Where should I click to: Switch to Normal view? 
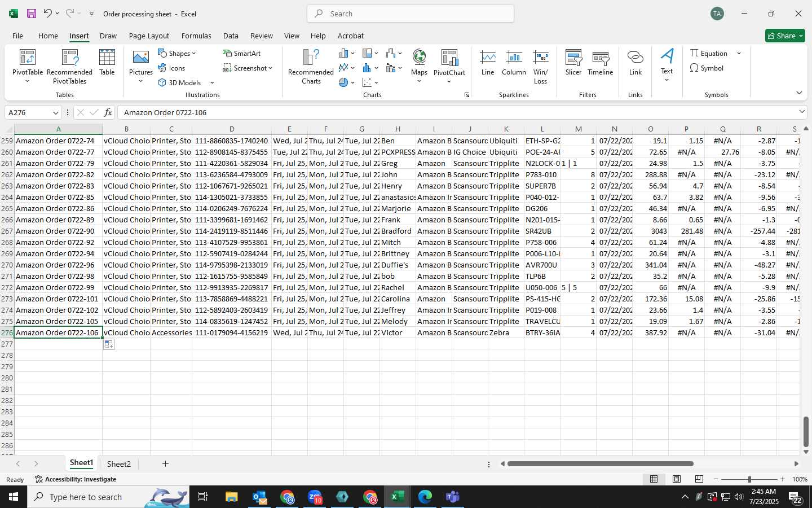[x=654, y=479]
